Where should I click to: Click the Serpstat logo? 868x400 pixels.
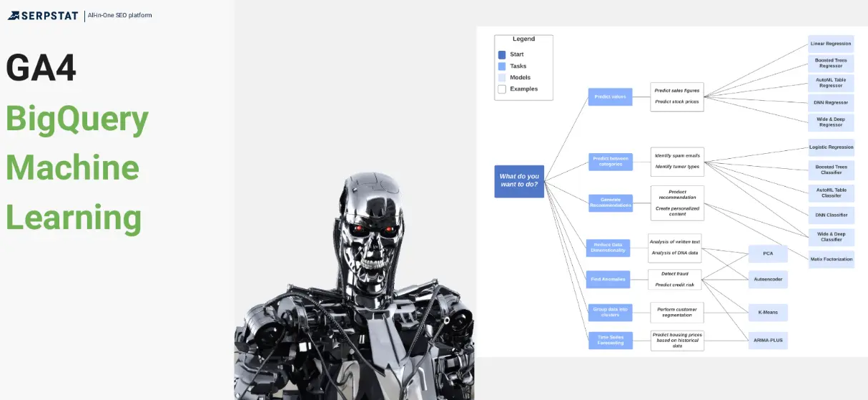click(x=44, y=15)
